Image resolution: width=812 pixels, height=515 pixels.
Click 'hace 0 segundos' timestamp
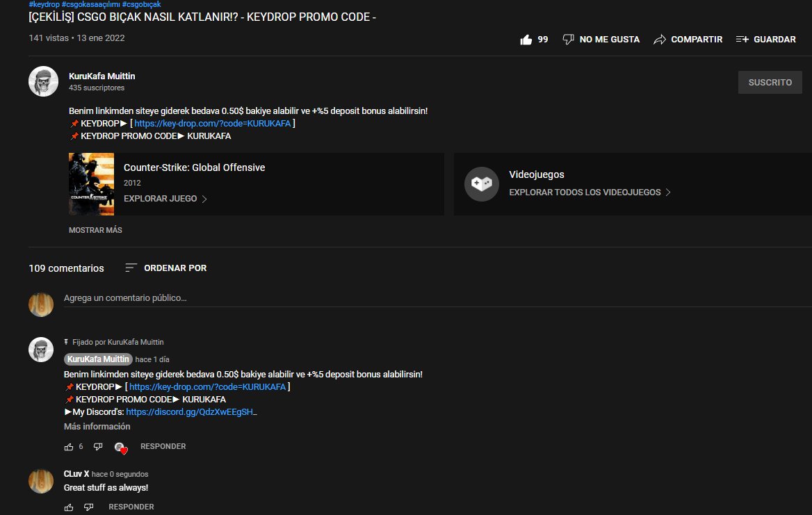[x=120, y=474]
